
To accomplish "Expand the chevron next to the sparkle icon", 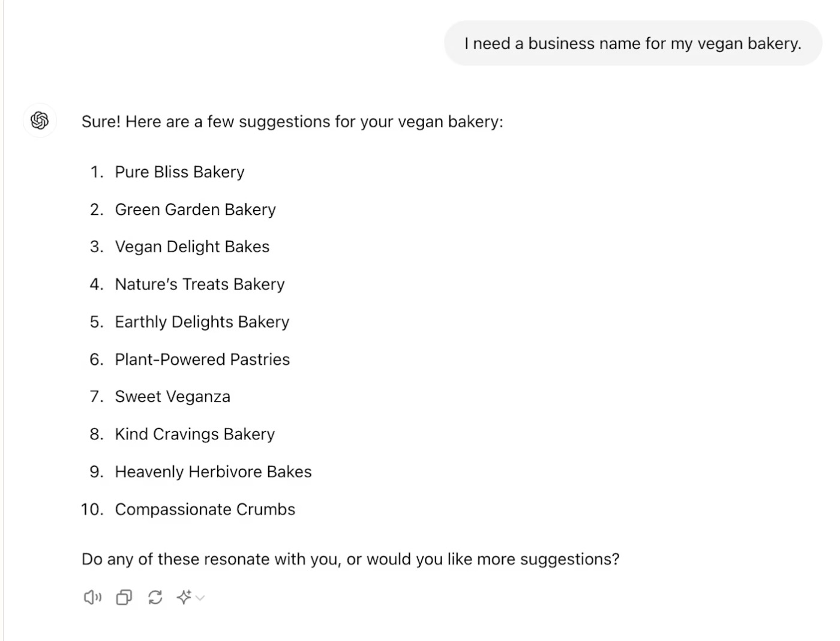I will 200,598.
